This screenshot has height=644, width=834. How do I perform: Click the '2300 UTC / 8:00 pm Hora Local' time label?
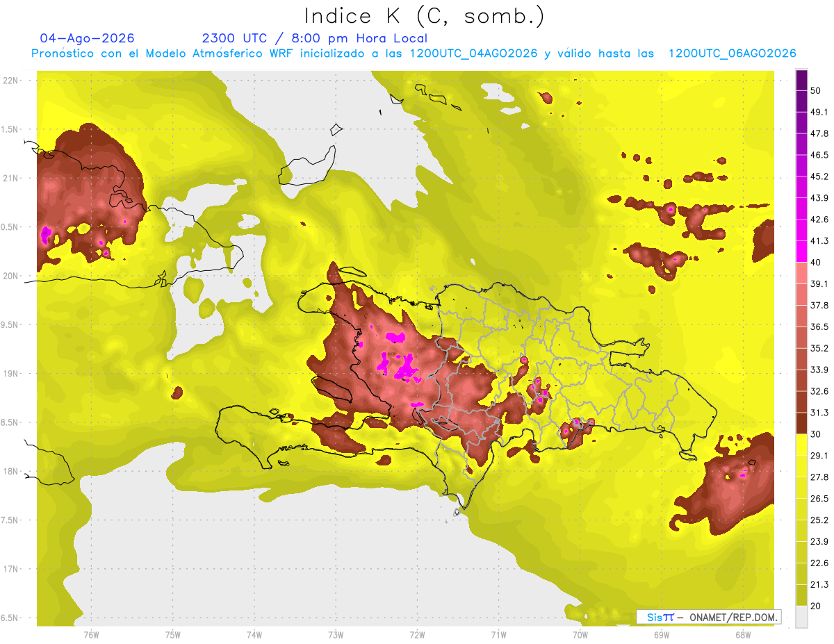(x=315, y=38)
